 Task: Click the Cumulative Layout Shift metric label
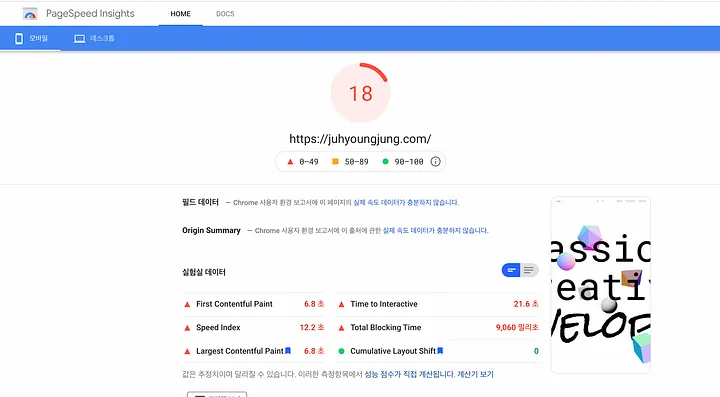click(x=393, y=351)
